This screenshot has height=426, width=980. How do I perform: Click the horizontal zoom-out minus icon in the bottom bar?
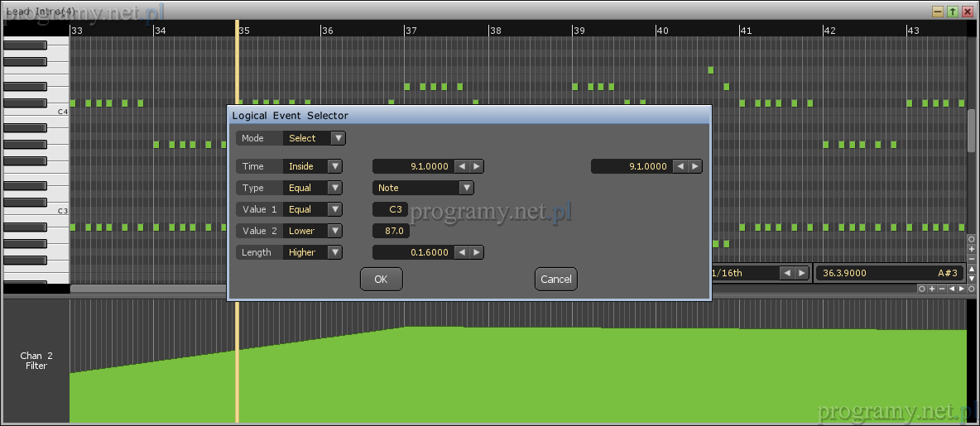(x=942, y=289)
